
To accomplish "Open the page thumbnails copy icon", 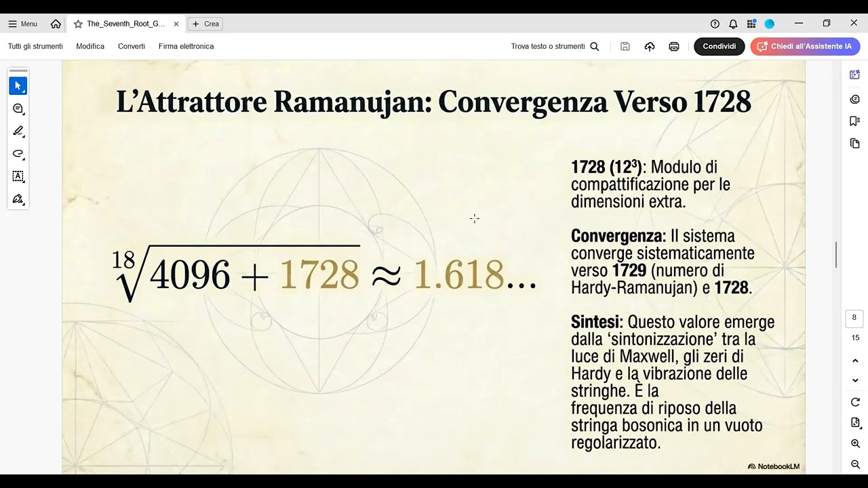I will point(854,144).
